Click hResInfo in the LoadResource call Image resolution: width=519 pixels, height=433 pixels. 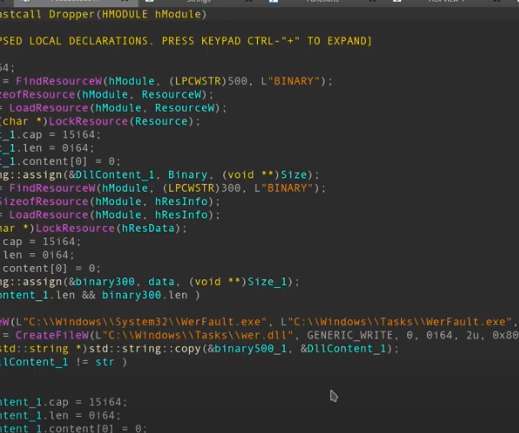tap(181, 215)
